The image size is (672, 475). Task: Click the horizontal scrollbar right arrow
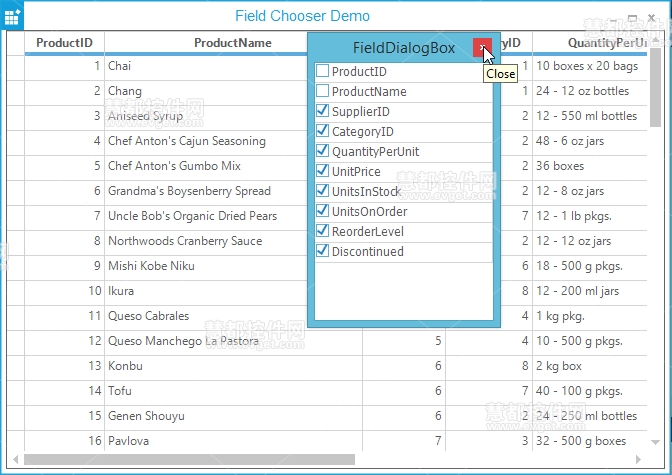click(638, 460)
